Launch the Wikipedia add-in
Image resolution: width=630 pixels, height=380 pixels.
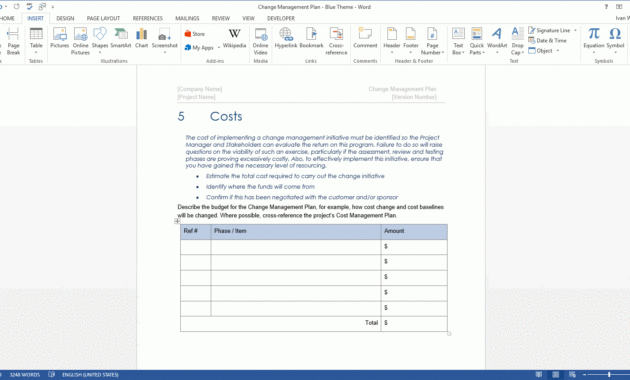click(234, 38)
